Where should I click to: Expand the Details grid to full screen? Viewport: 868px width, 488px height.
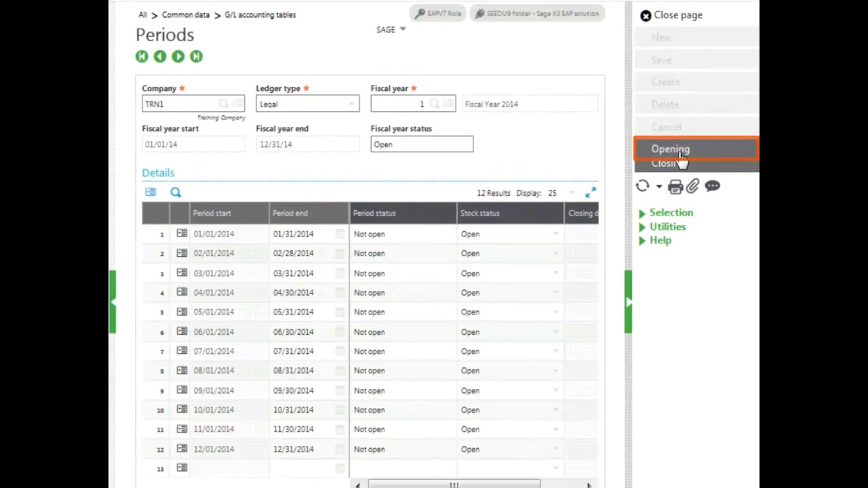coord(591,193)
